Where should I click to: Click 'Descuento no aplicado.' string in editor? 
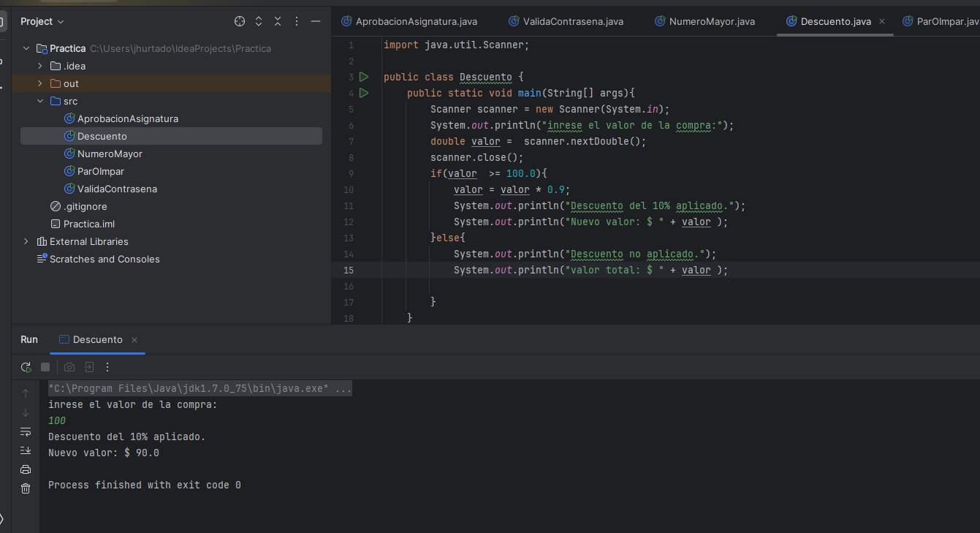tap(634, 254)
